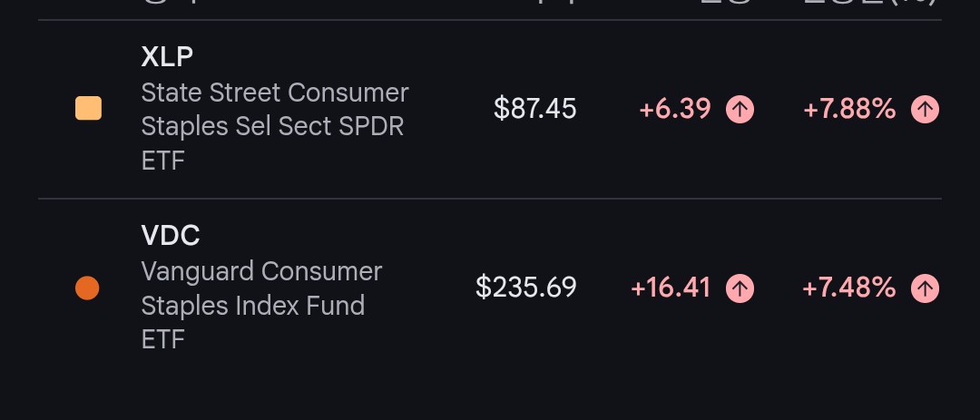
Task: Click the +7.88% percent change
Action: pyautogui.click(x=849, y=110)
